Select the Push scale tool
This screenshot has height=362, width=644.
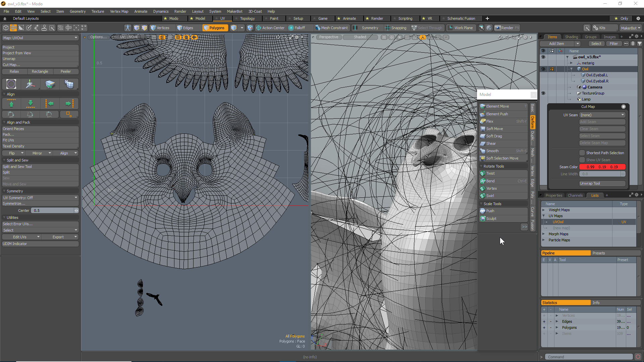(503, 211)
